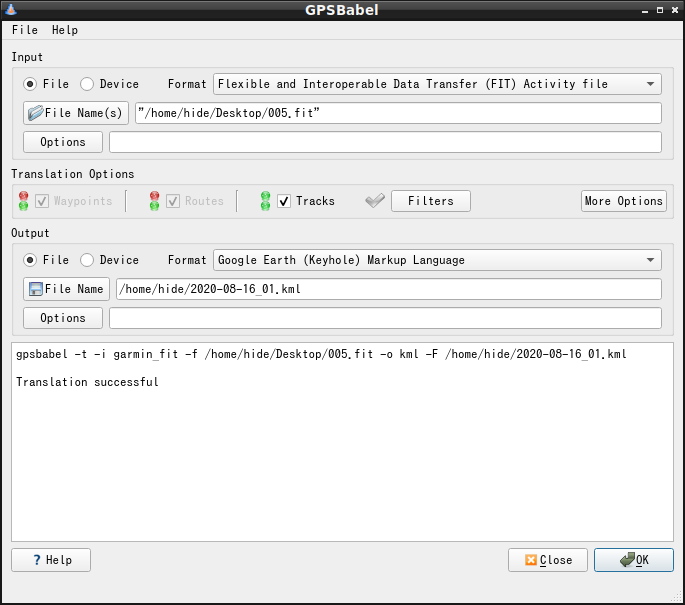
Task: Toggle the Tracks checkbox
Action: [284, 201]
